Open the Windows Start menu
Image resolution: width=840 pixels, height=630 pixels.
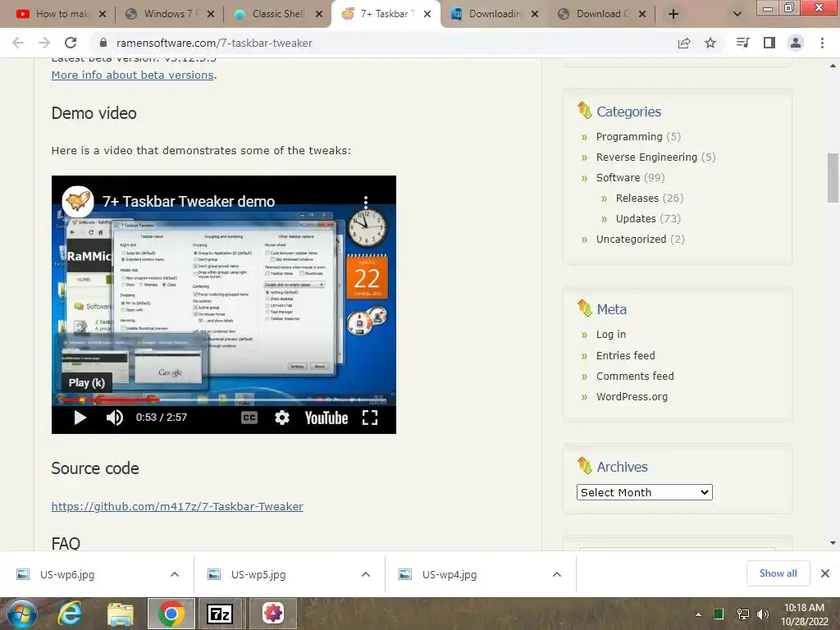pos(21,614)
